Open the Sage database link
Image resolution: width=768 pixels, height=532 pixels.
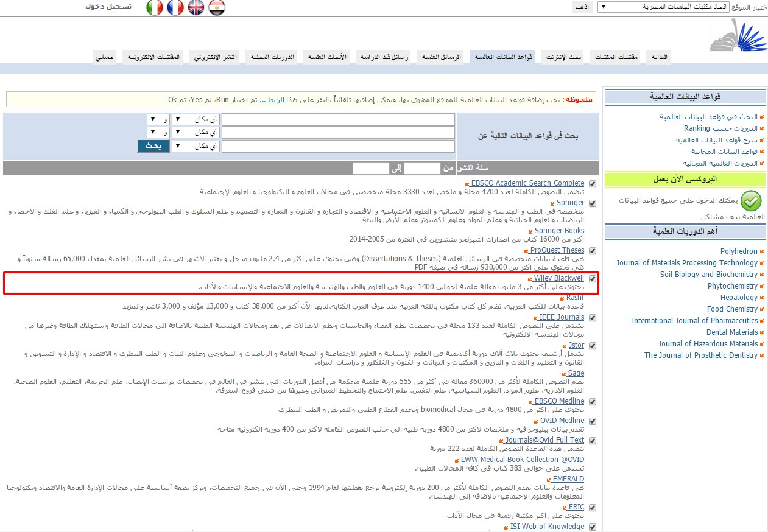point(576,373)
